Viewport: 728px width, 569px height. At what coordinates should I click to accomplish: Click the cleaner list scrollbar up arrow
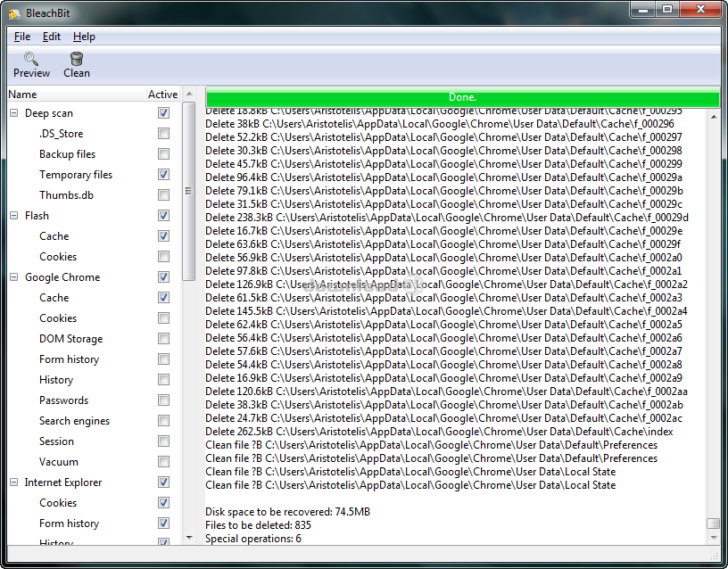pos(189,94)
